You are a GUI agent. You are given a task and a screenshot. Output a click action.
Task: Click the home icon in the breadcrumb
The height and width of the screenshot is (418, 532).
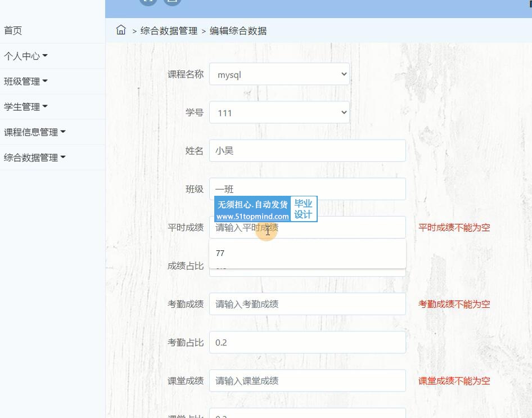[121, 30]
